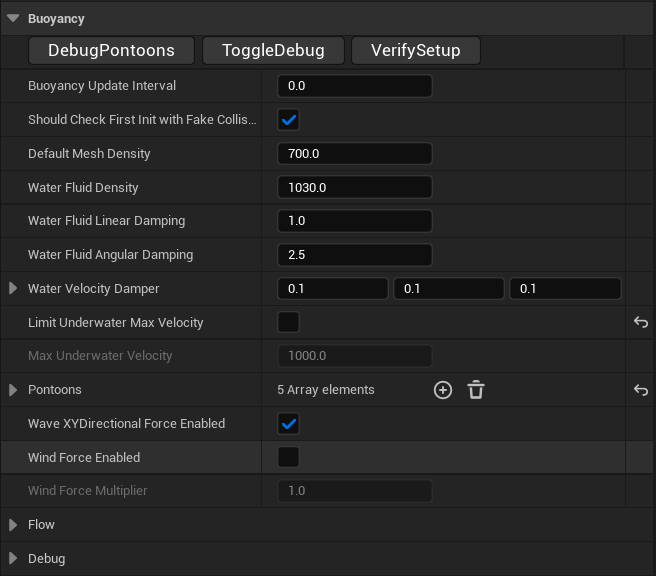Select the Water Fluid Linear Damping label
Viewport: 656px width, 576px height.
(106, 221)
